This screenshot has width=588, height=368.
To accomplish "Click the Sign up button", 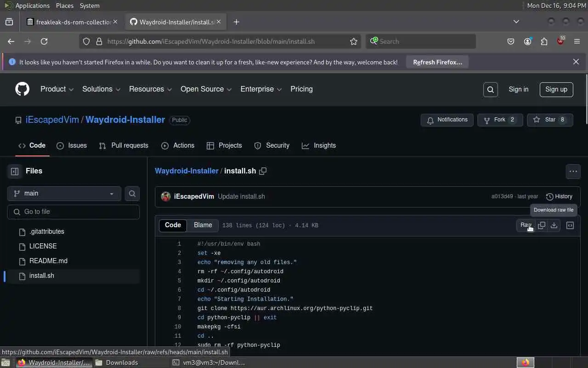I will tap(556, 89).
